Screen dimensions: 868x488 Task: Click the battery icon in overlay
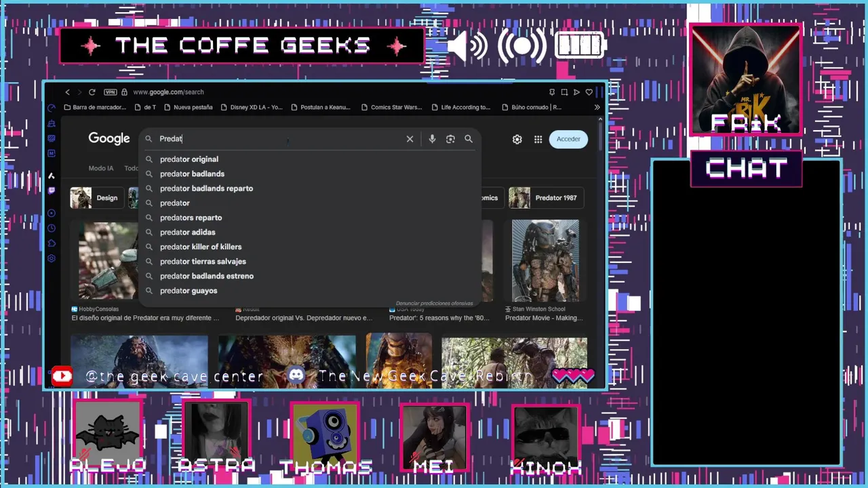coord(580,46)
